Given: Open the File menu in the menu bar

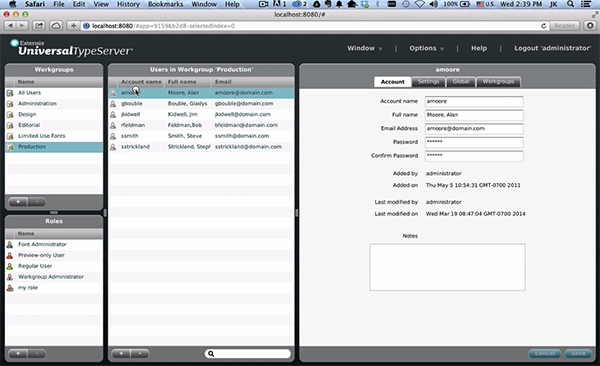Looking at the screenshot, I should point(59,4).
